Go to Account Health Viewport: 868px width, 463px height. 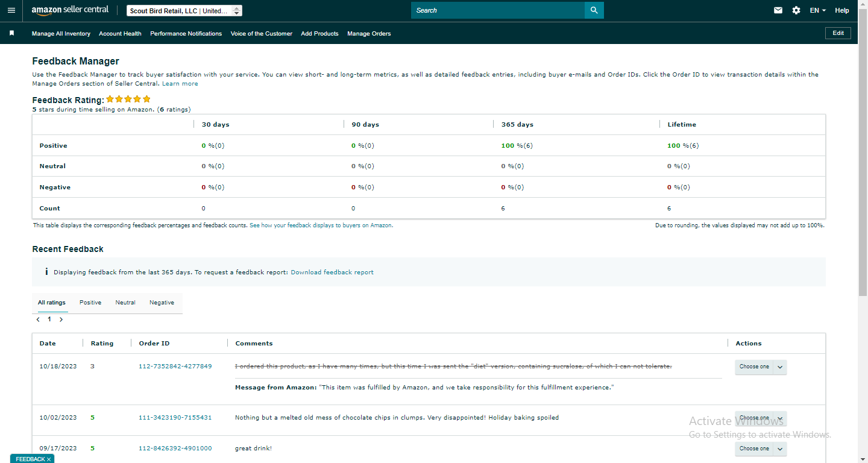tap(120, 34)
